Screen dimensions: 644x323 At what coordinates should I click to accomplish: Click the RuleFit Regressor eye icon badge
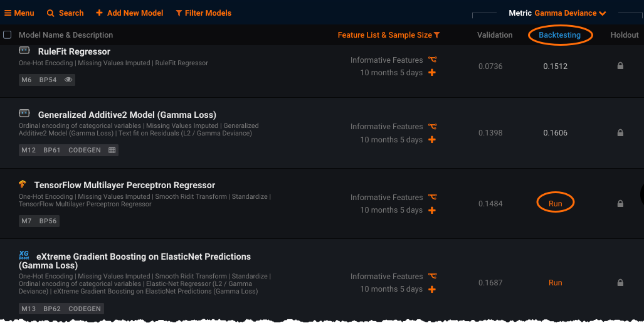[68, 80]
